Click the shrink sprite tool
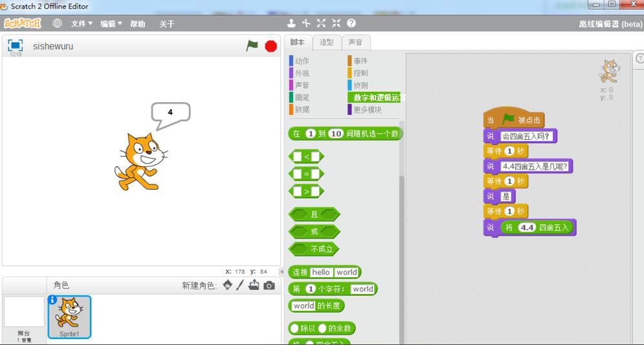644x345 pixels. click(x=336, y=23)
